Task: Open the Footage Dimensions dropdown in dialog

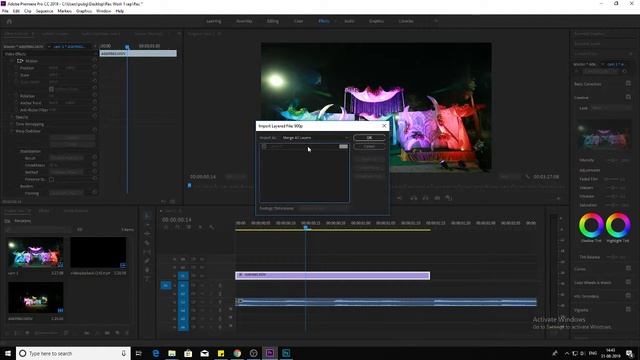Action: tap(323, 209)
